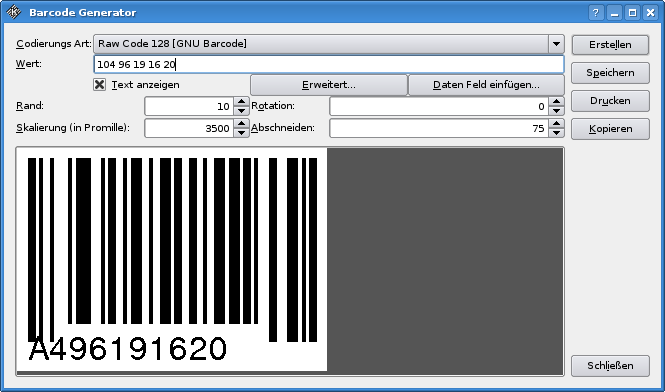Click the Drucken button
This screenshot has width=665, height=392.
(610, 101)
